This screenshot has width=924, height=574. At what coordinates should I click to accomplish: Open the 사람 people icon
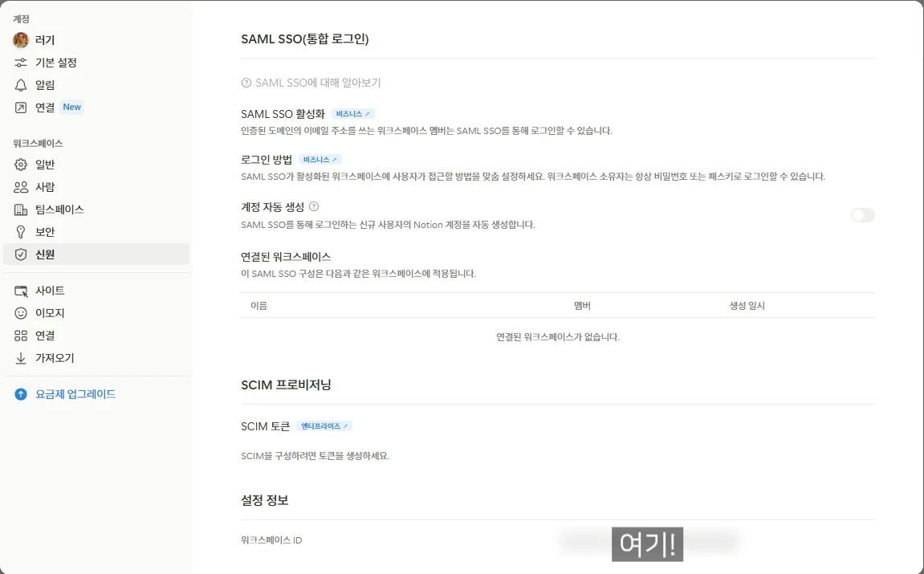(21, 187)
